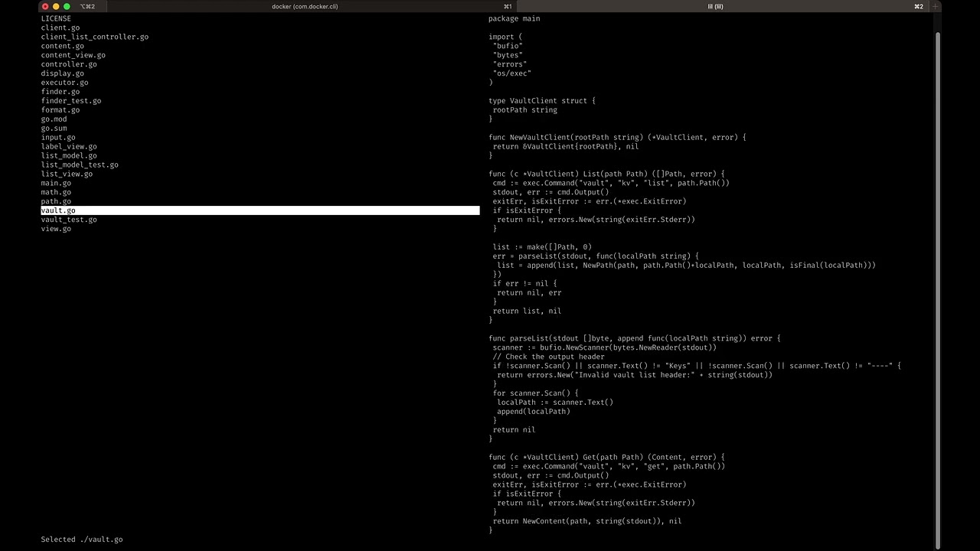
Task: Select controller.go in the file list
Action: coord(69,64)
